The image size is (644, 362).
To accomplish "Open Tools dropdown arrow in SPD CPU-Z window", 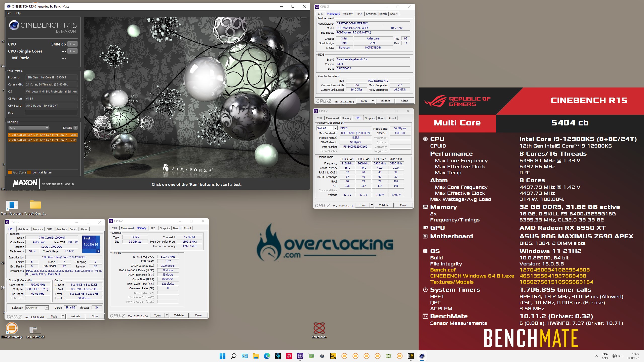I will pyautogui.click(x=372, y=205).
